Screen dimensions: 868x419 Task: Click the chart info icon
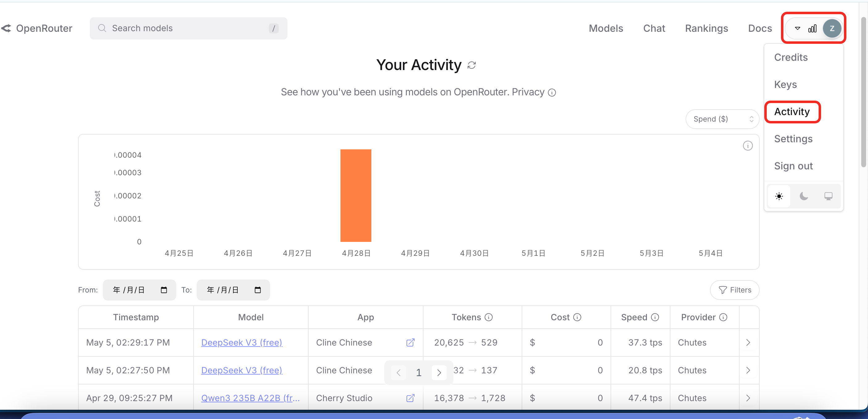(747, 146)
